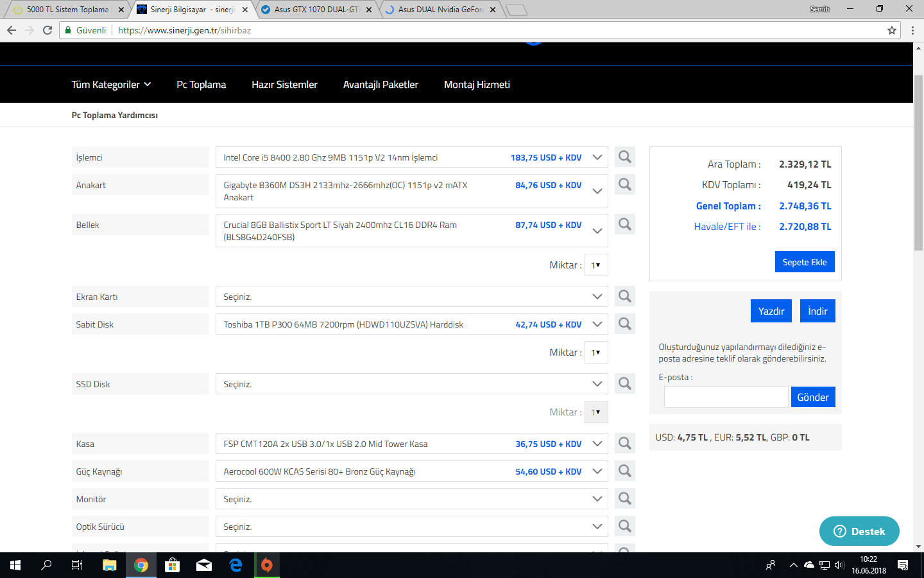This screenshot has height=578, width=924.
Task: Open Microsoft Store from the taskbar
Action: click(172, 565)
